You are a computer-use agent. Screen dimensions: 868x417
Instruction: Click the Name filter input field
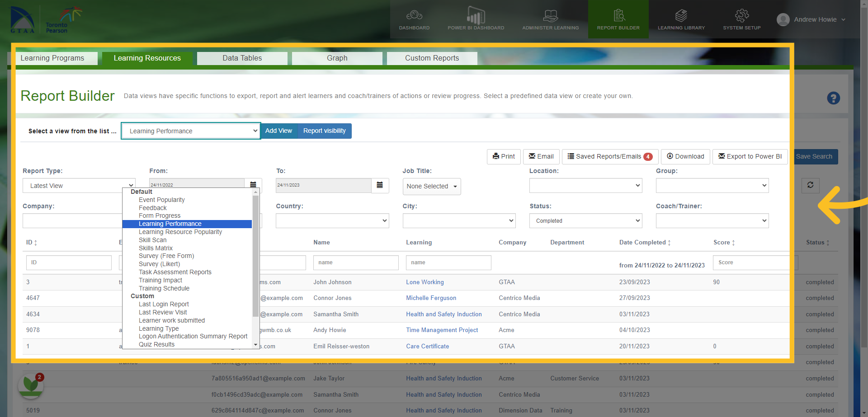point(356,262)
